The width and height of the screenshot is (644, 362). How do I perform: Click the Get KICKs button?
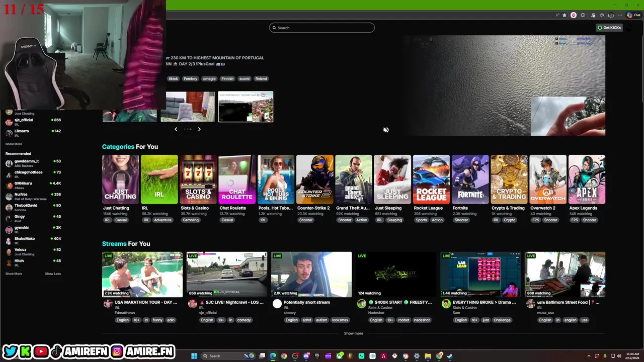(609, 28)
